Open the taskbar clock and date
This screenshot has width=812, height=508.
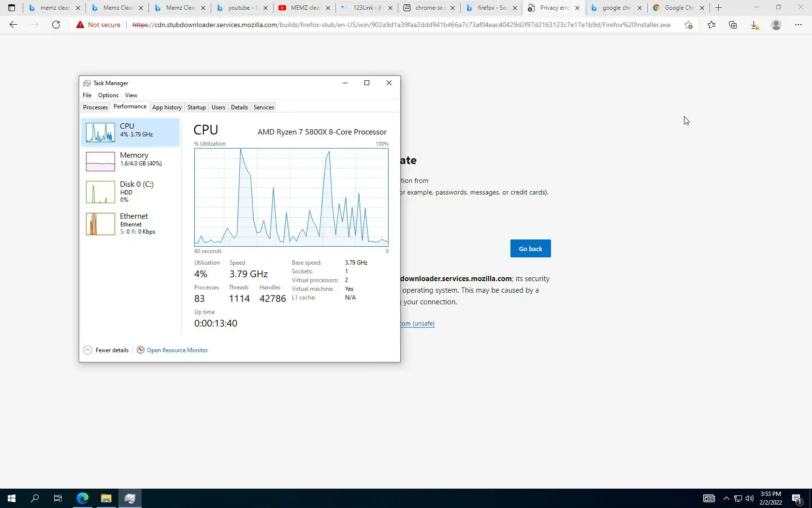tap(770, 498)
